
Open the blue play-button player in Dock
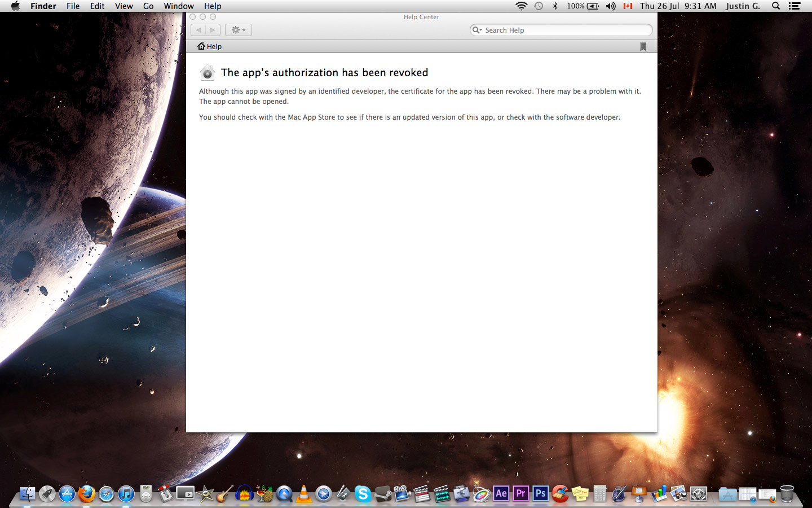pyautogui.click(x=323, y=493)
